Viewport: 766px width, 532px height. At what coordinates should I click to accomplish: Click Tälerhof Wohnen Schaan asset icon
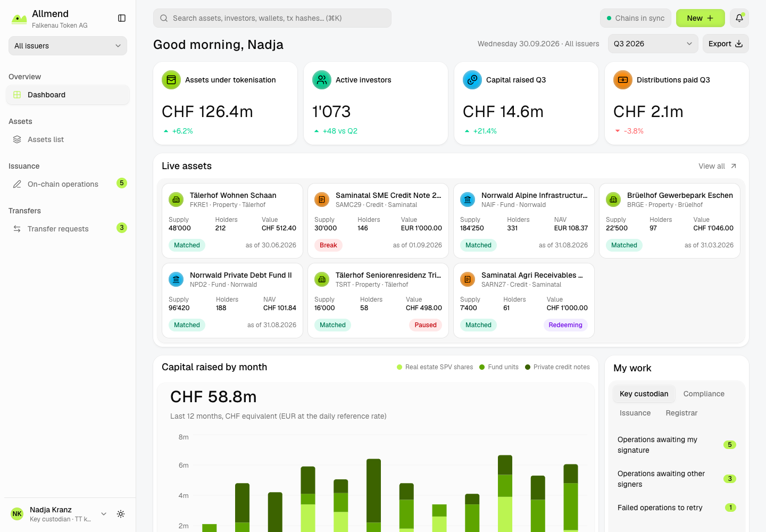[x=176, y=199]
